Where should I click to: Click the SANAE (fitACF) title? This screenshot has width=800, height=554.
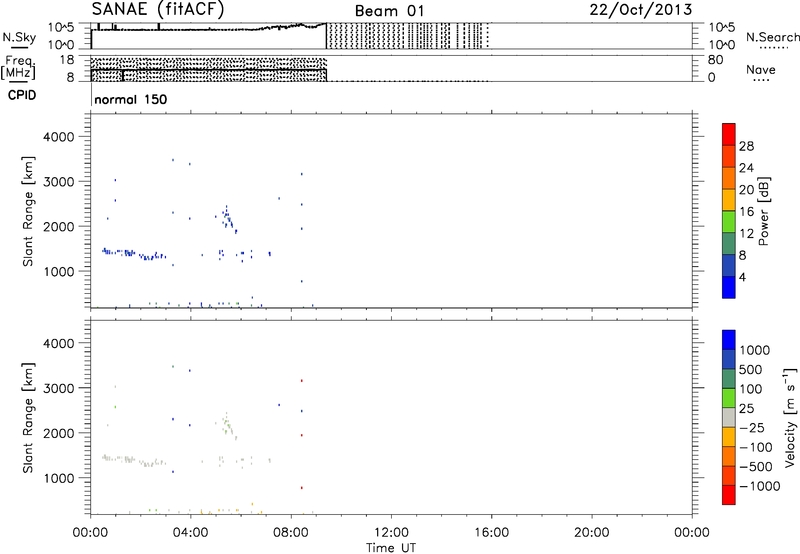[x=158, y=9]
